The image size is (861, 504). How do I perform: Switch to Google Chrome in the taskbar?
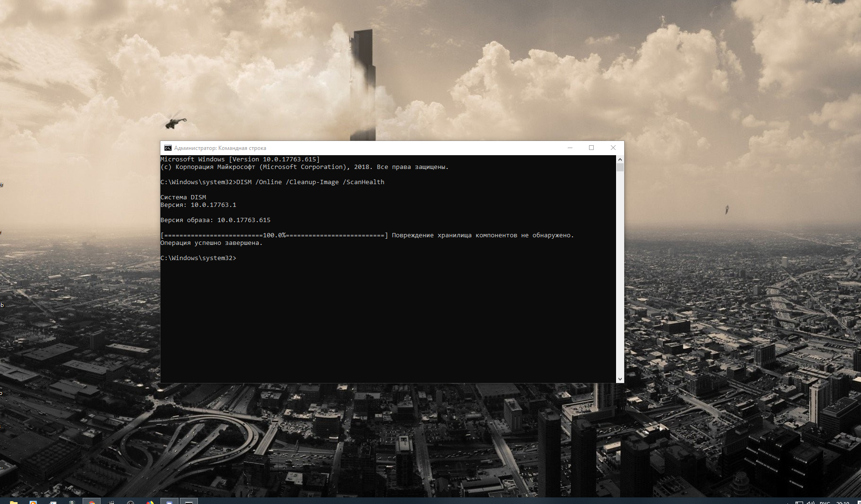(x=92, y=502)
